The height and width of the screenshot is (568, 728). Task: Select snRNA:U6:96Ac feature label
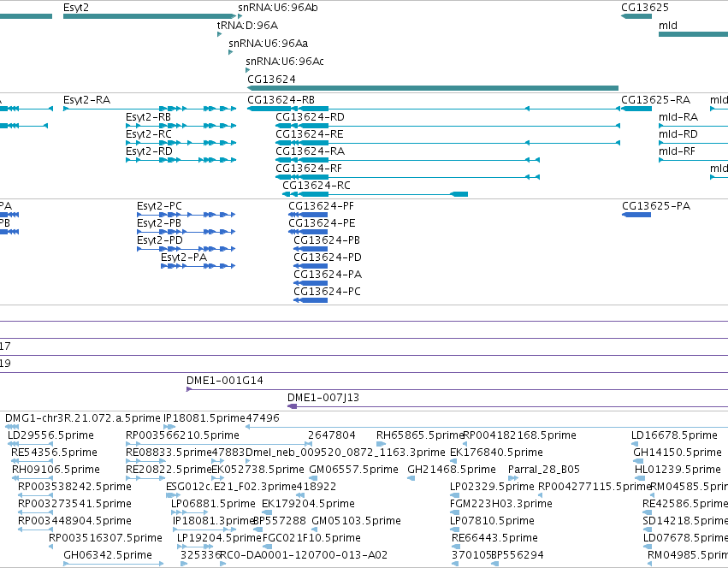tap(285, 62)
